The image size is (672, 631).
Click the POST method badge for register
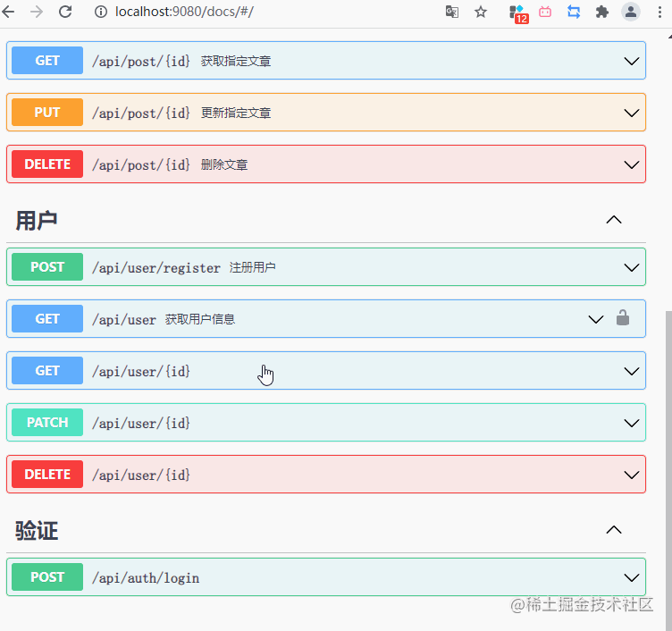click(x=47, y=267)
